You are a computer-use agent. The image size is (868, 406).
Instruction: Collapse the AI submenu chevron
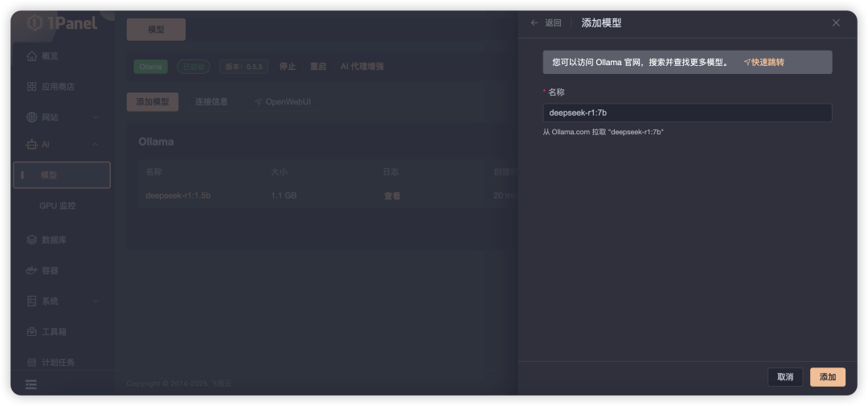tap(95, 145)
